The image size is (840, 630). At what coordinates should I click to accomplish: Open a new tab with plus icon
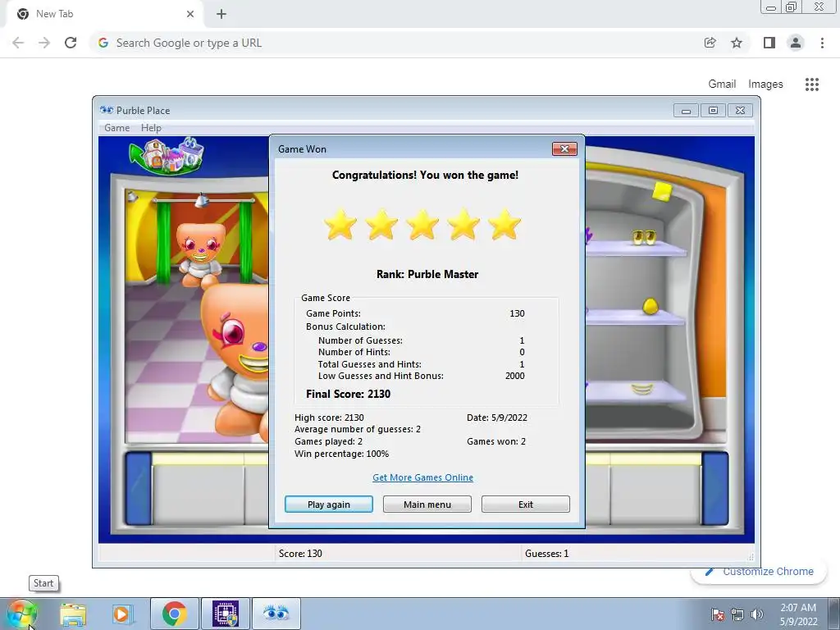click(221, 14)
